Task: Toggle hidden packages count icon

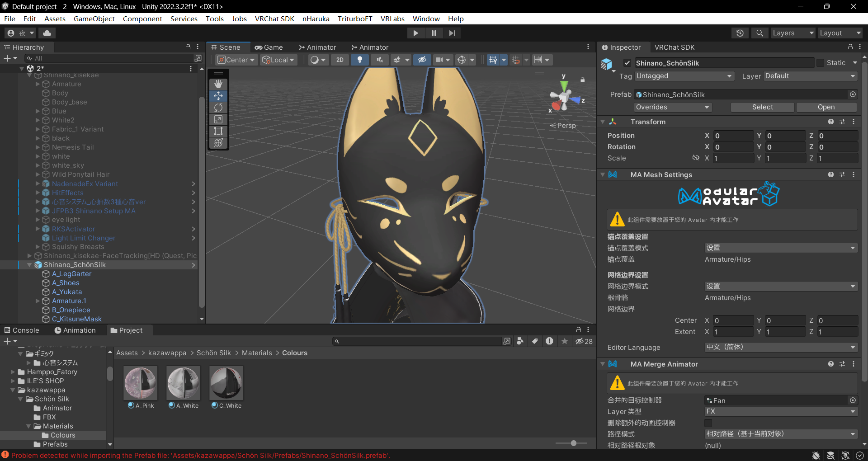Action: [584, 341]
